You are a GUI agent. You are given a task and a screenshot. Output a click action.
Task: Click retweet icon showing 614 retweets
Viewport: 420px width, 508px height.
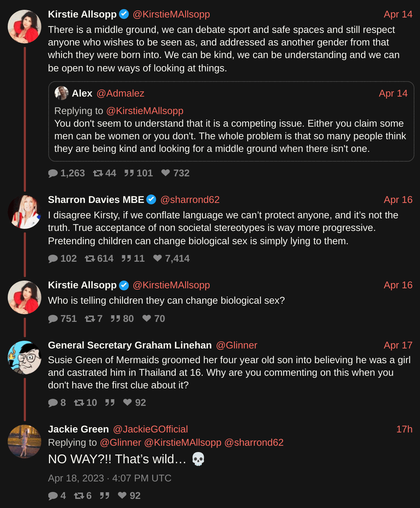pyautogui.click(x=90, y=259)
